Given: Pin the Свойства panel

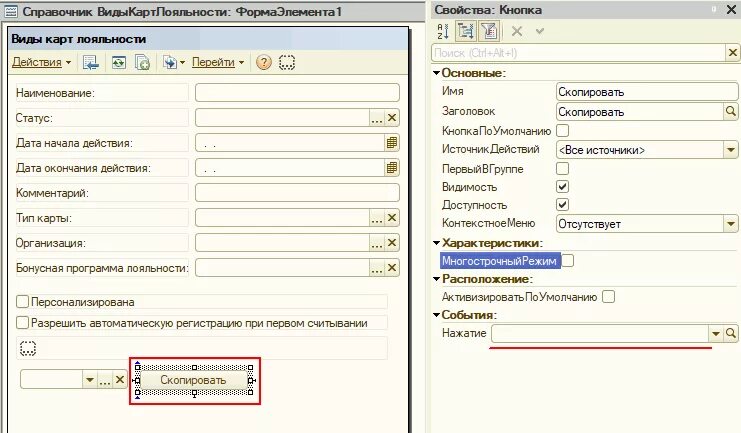Looking at the screenshot, I should (714, 9).
